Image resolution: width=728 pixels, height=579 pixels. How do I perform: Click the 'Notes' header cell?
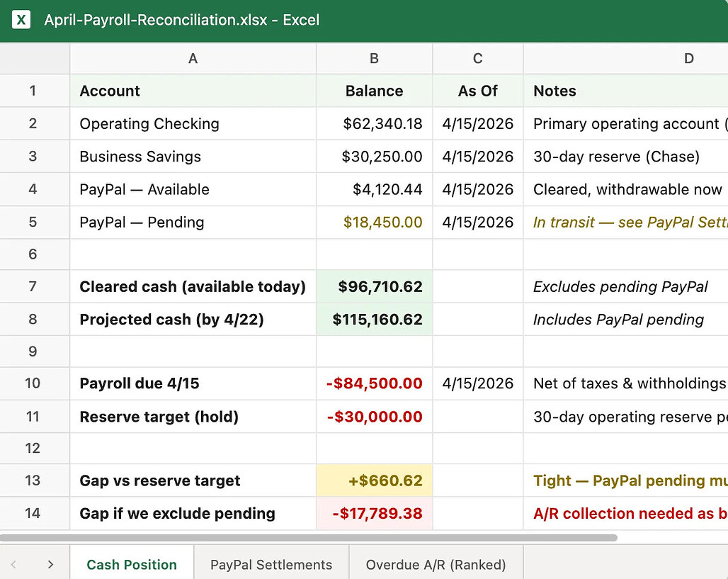[x=626, y=91]
